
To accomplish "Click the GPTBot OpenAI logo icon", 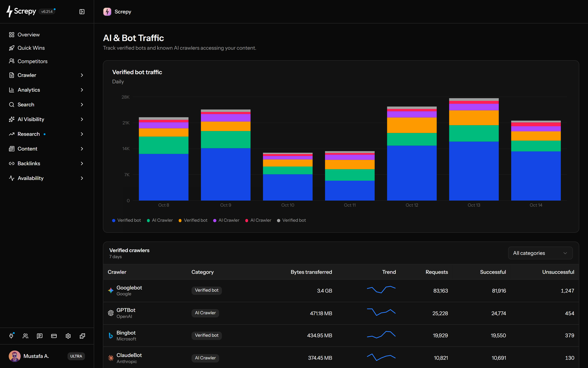I will [111, 313].
